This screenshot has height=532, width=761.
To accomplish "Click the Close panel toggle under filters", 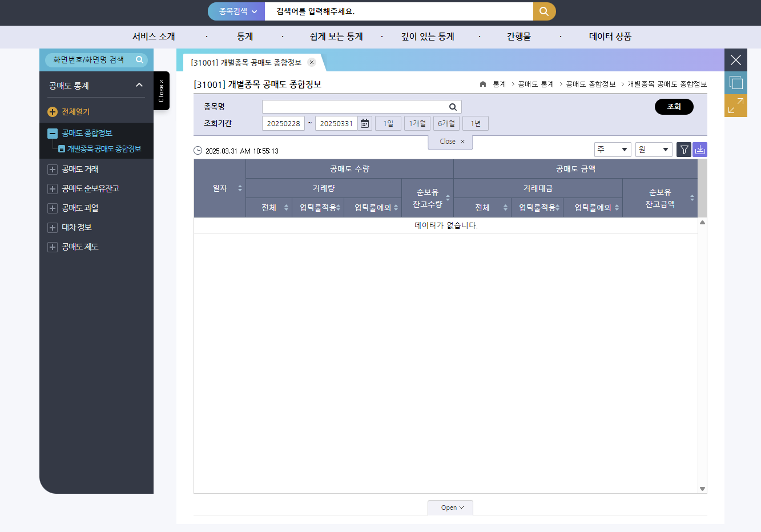I will pyautogui.click(x=450, y=142).
